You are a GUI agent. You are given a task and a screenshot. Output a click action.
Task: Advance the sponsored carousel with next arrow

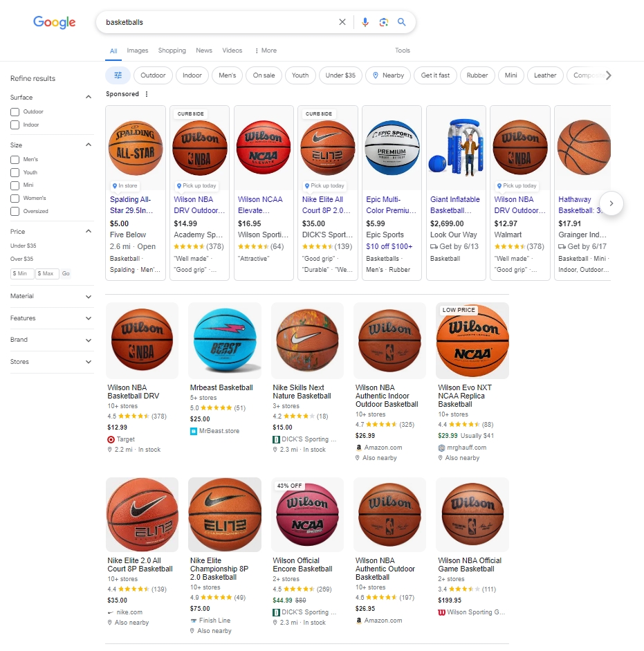point(611,203)
